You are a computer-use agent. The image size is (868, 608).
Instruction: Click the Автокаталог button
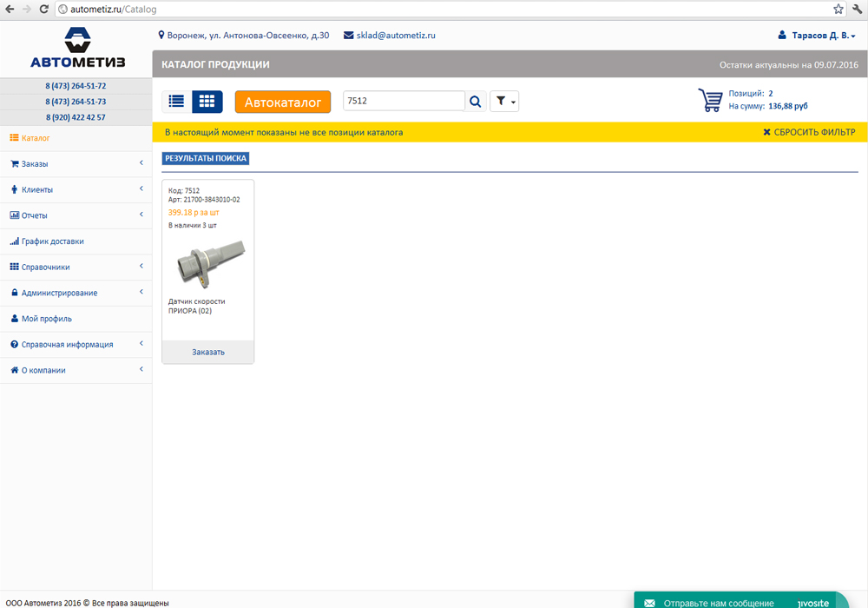(283, 102)
